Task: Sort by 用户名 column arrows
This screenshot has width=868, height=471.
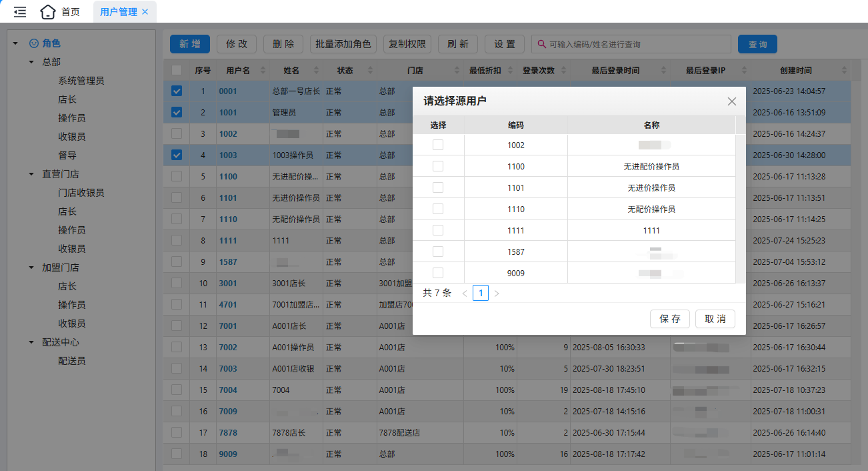Action: coord(262,70)
